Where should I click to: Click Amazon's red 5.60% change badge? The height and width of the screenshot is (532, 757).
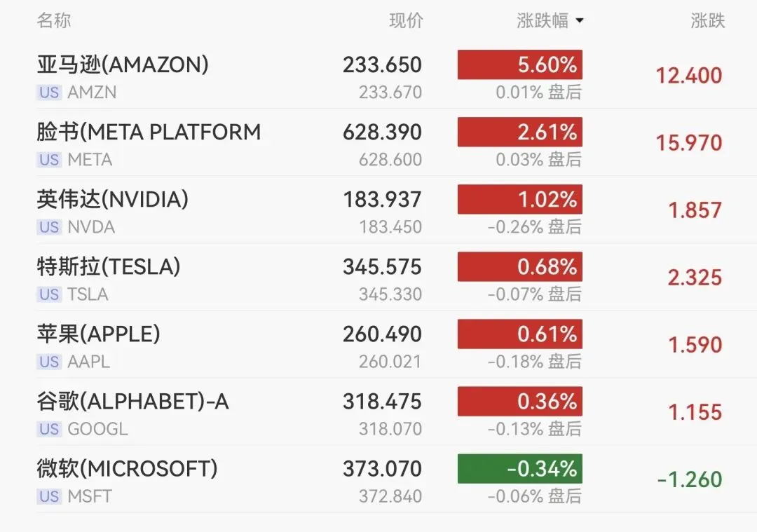coord(519,65)
